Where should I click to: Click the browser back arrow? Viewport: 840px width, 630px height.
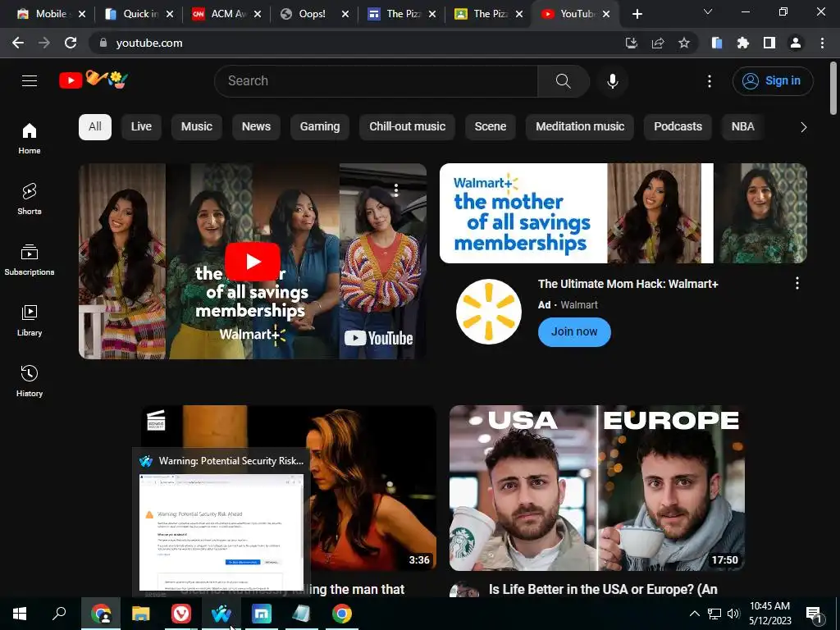click(18, 43)
